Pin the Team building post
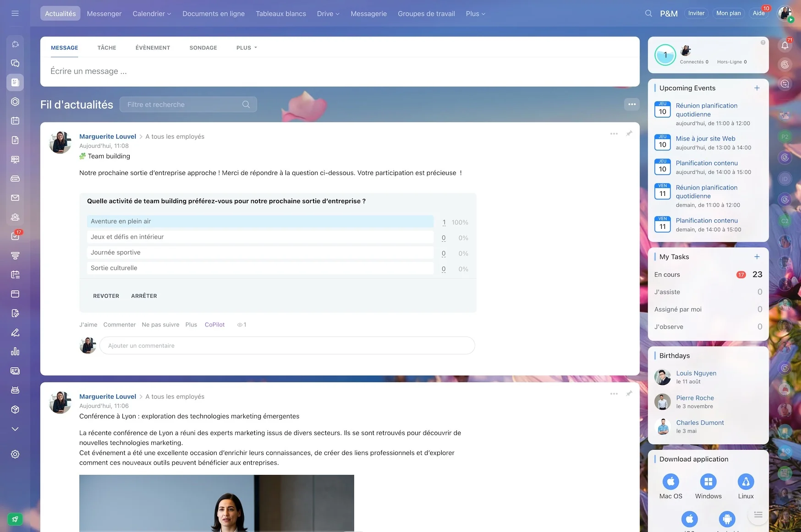The width and height of the screenshot is (801, 532). point(629,134)
